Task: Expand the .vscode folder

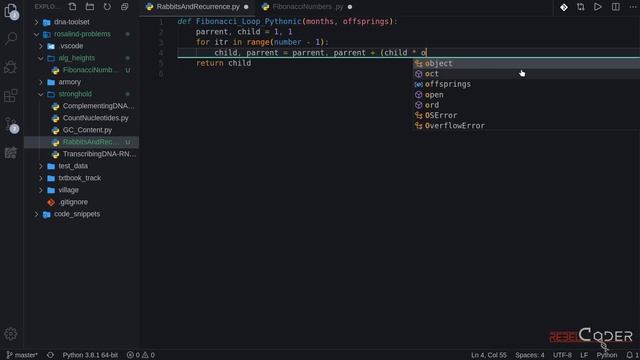Action: coord(71,46)
